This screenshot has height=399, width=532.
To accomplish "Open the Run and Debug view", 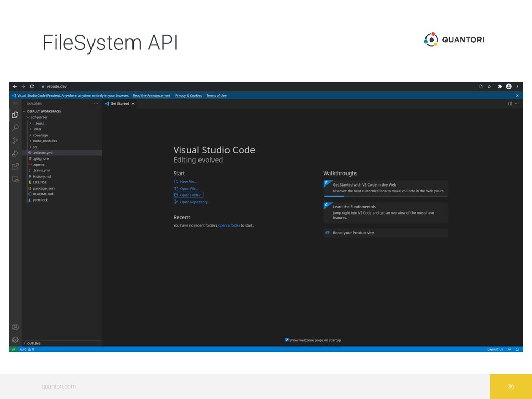I will (15, 153).
